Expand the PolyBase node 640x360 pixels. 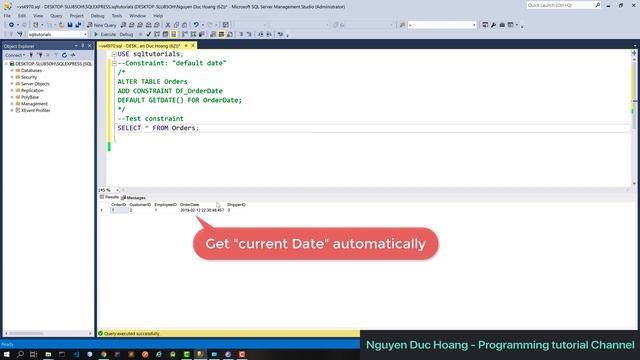[12, 97]
